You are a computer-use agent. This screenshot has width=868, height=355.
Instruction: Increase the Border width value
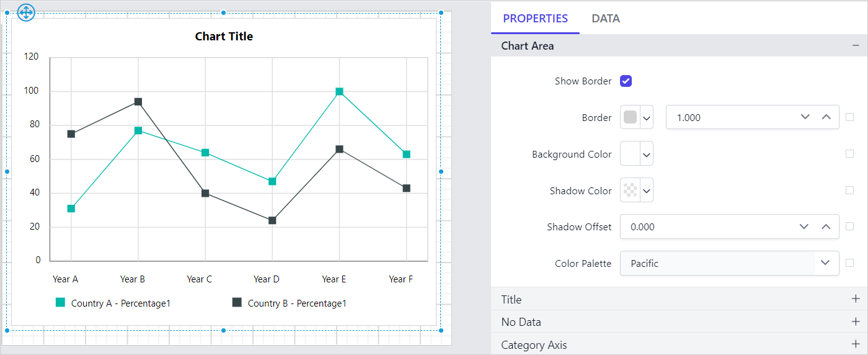tap(826, 117)
